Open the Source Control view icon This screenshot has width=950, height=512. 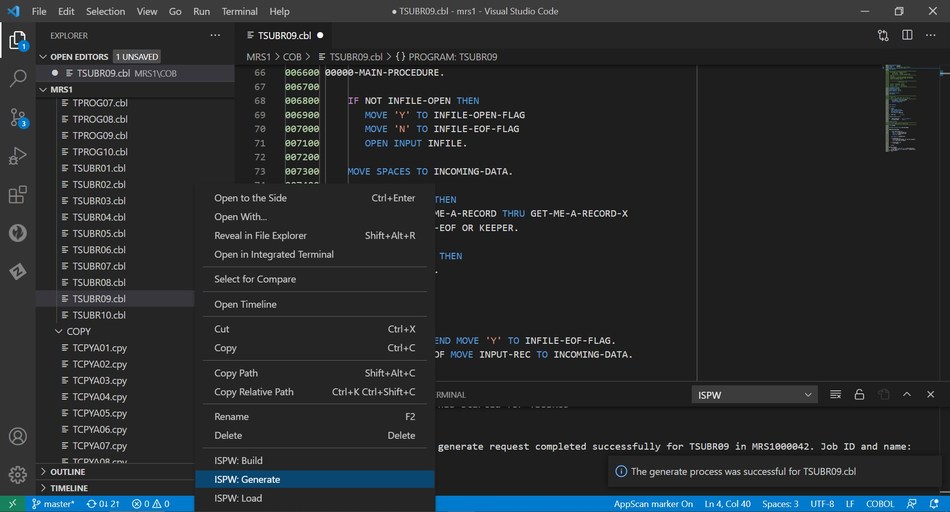18,118
